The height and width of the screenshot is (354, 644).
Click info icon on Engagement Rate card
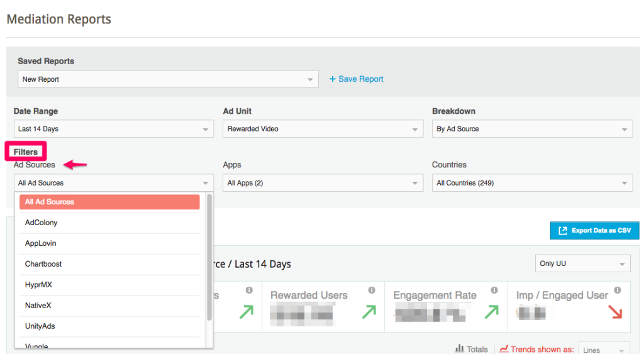click(494, 290)
